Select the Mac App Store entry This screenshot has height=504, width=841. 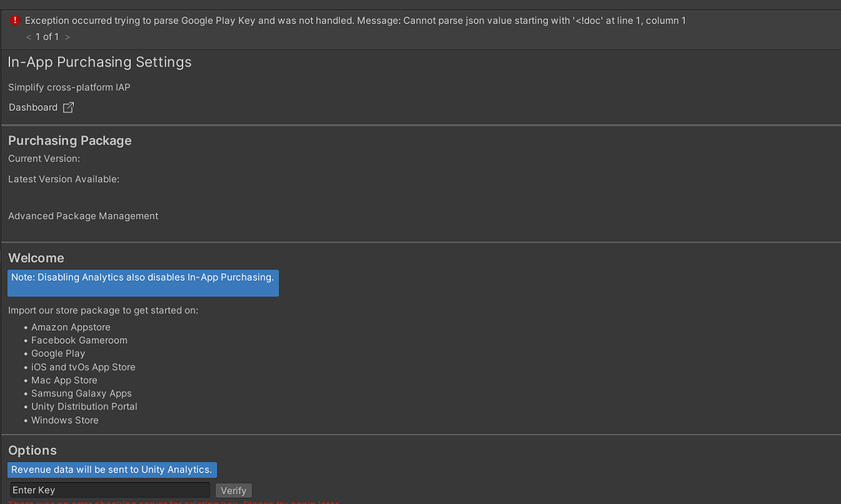point(64,380)
